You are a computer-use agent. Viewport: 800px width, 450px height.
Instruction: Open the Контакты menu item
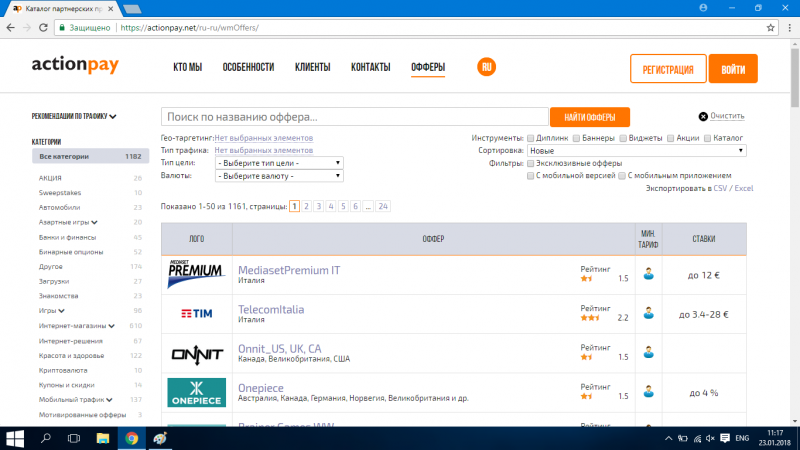tap(370, 67)
